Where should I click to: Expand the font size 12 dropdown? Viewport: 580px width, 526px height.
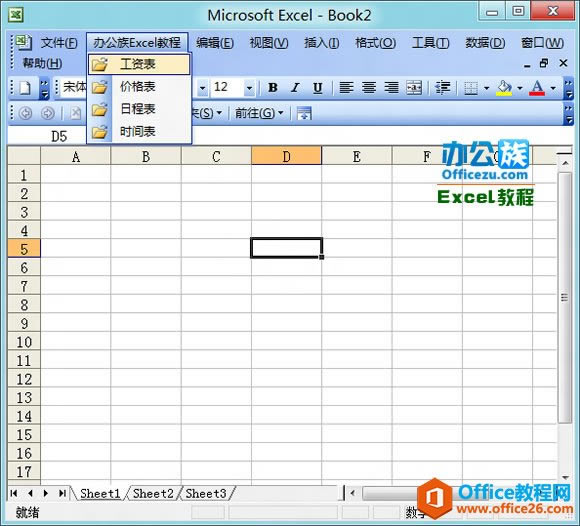[x=249, y=88]
